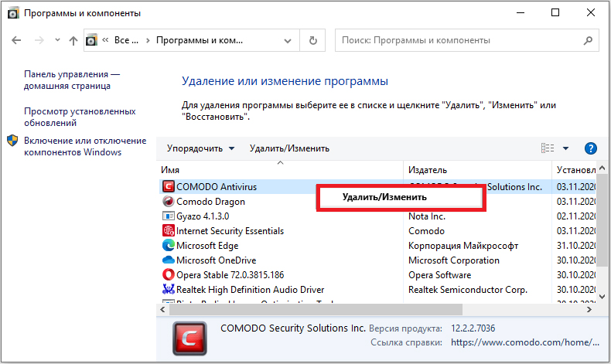Viewport: 611px width, 364px height.
Task: Click the vertical scrollbar up arrow
Action: click(x=602, y=168)
